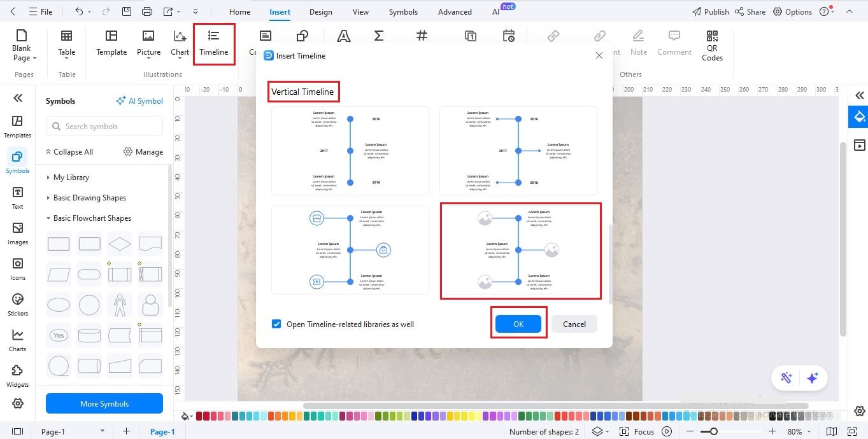Open the Widgets sidebar panel
The height and width of the screenshot is (439, 868).
click(17, 376)
